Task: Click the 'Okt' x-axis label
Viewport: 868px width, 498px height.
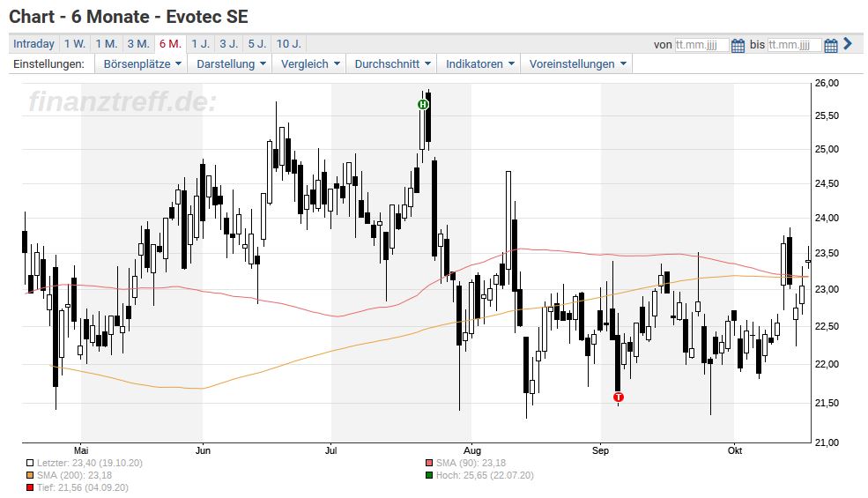Action: tap(735, 450)
